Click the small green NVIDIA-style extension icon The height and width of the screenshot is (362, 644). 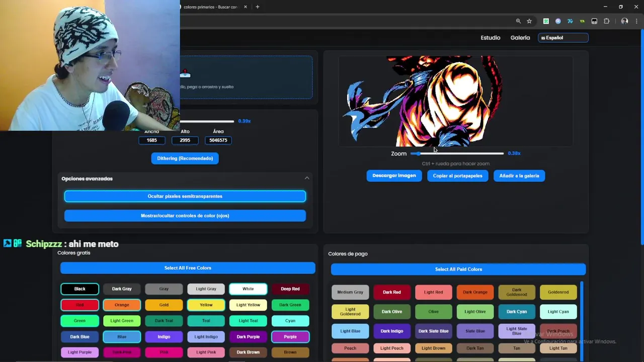(582, 21)
